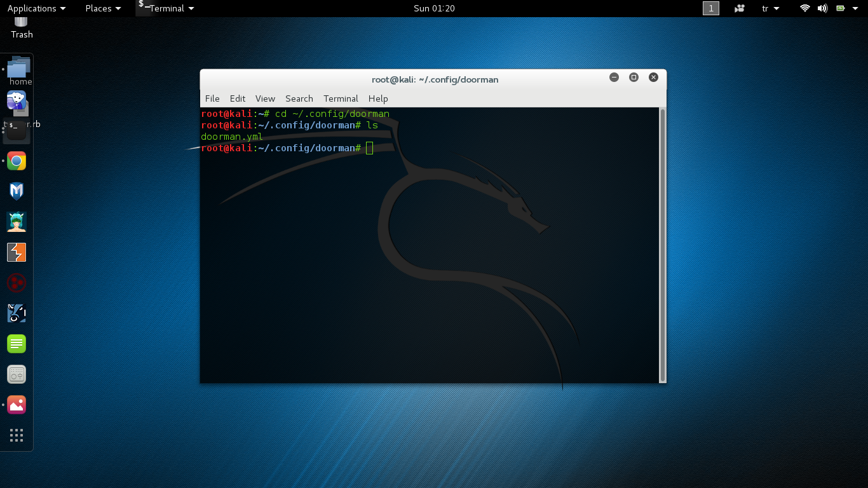868x488 pixels.
Task: Click the terminal cursor at the prompt
Action: click(370, 148)
